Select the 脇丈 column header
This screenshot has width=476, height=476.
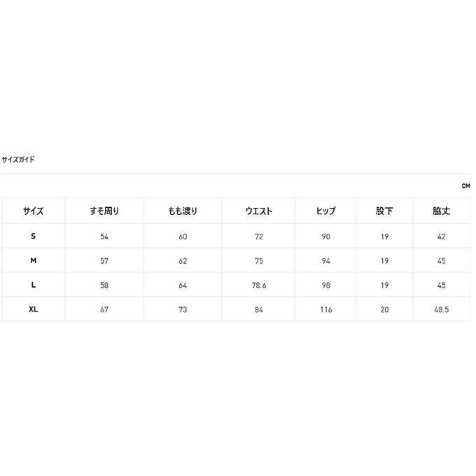coord(441,211)
